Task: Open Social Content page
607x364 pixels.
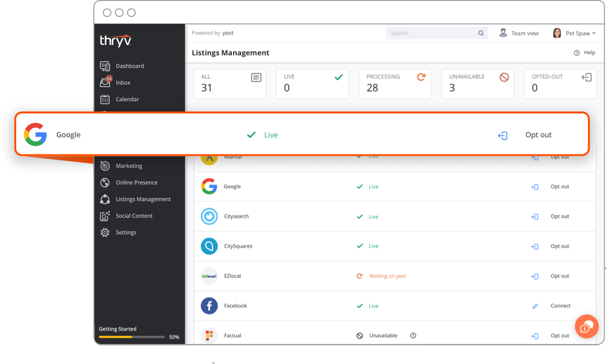Action: coord(134,216)
